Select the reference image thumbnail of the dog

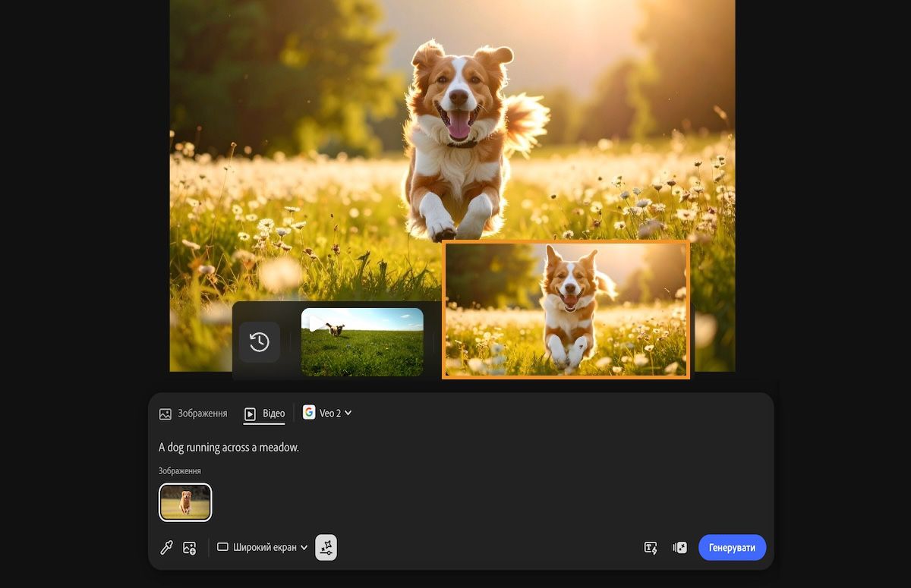pyautogui.click(x=185, y=502)
